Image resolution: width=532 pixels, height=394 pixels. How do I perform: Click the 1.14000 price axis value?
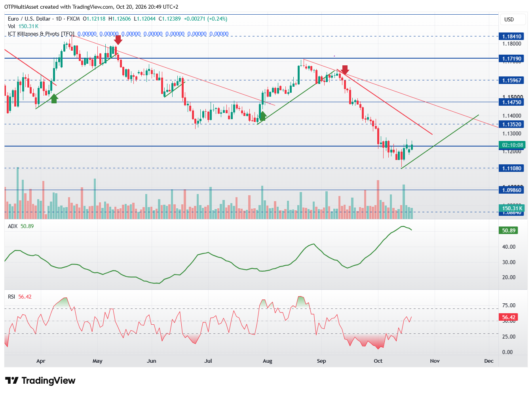[x=512, y=116]
